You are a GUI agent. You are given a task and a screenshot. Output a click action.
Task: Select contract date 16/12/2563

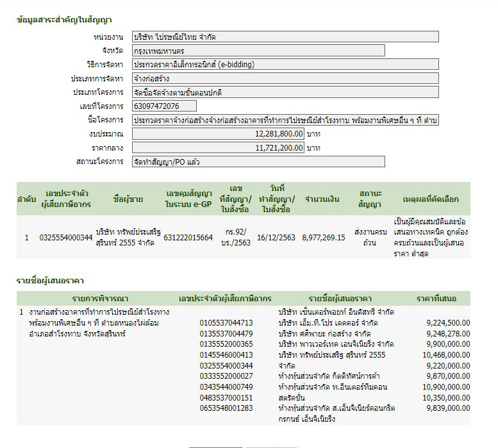click(276, 237)
